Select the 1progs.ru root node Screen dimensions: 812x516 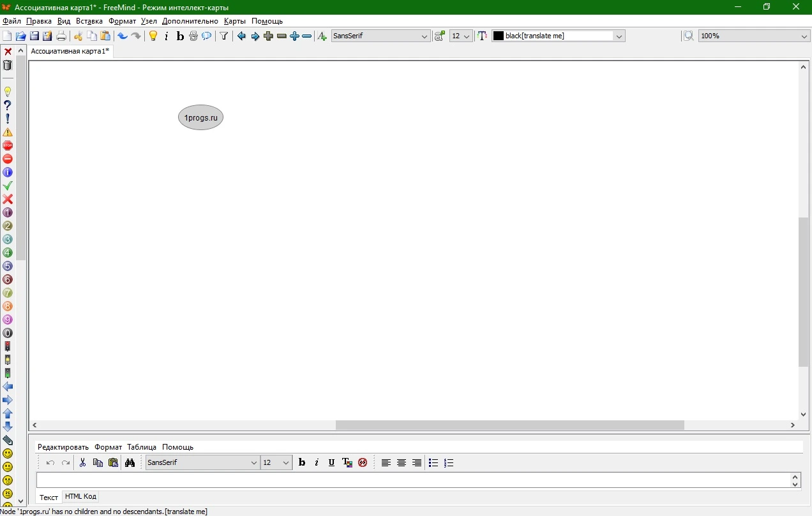(201, 117)
